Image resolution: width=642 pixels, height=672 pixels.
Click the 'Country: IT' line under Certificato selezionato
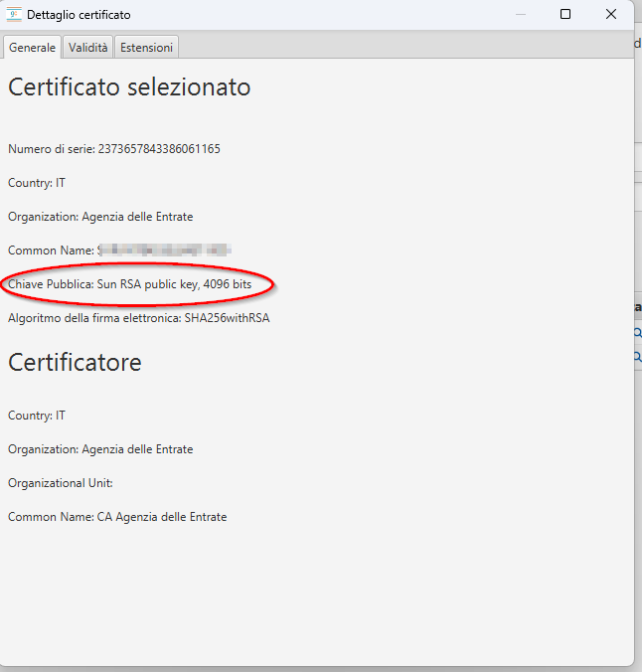tap(37, 183)
